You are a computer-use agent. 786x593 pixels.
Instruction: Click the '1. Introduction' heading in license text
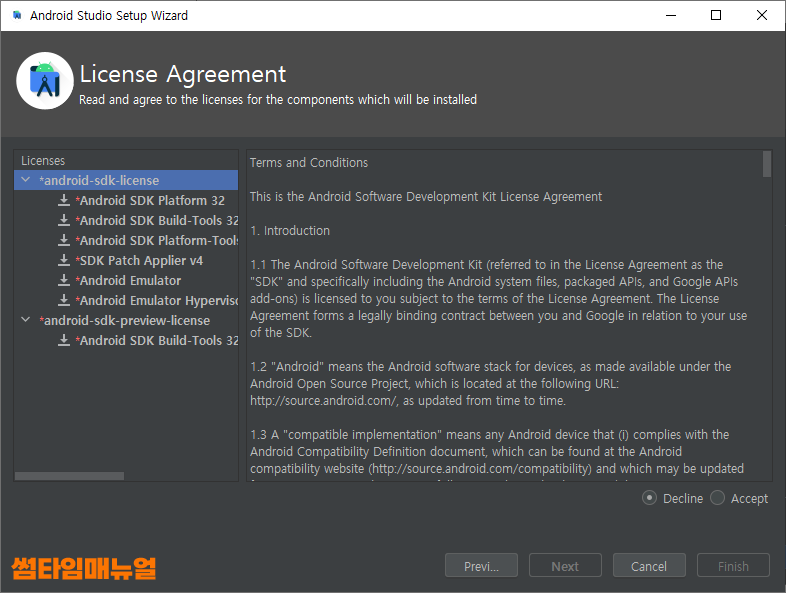pos(290,231)
